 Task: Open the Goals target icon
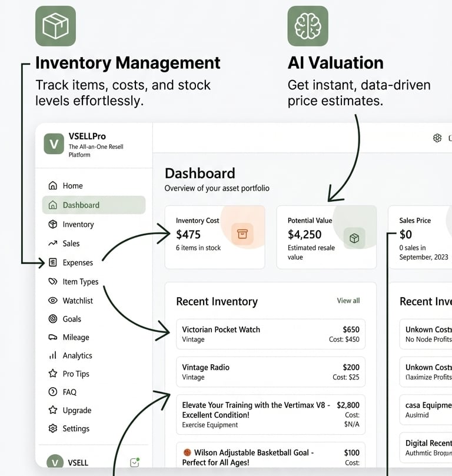(53, 319)
